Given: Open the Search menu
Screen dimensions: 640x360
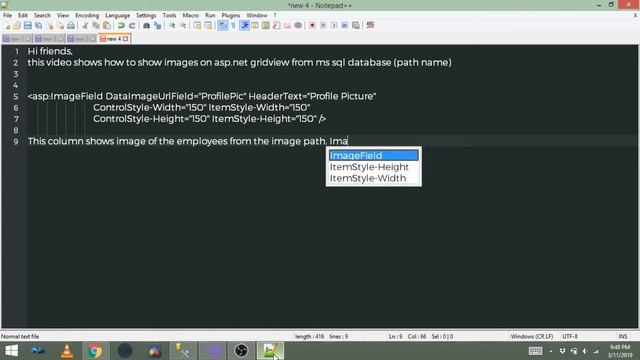Looking at the screenshot, I should (42, 16).
